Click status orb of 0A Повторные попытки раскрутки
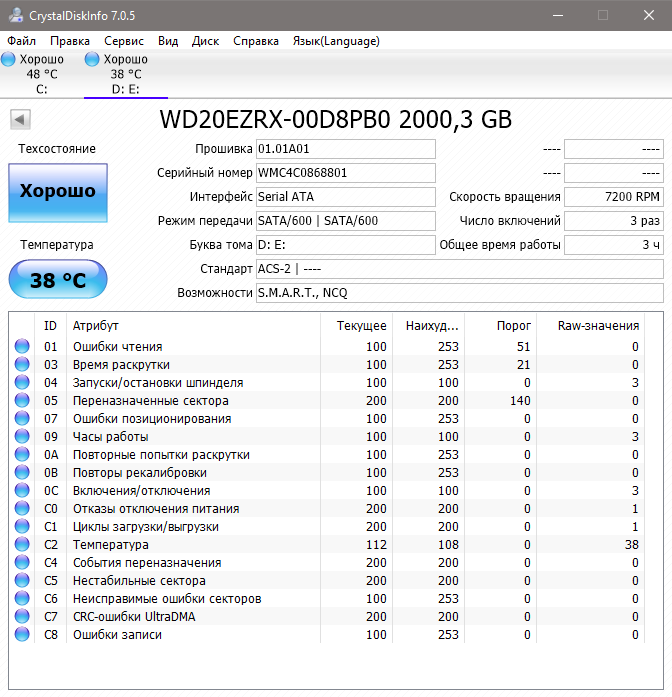 click(x=22, y=454)
